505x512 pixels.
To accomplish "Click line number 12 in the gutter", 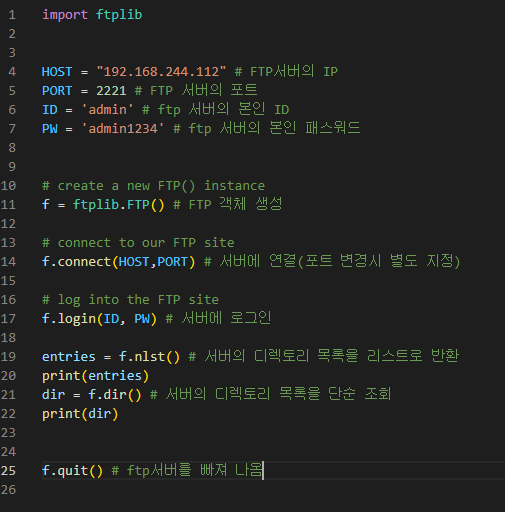I will coord(8,224).
